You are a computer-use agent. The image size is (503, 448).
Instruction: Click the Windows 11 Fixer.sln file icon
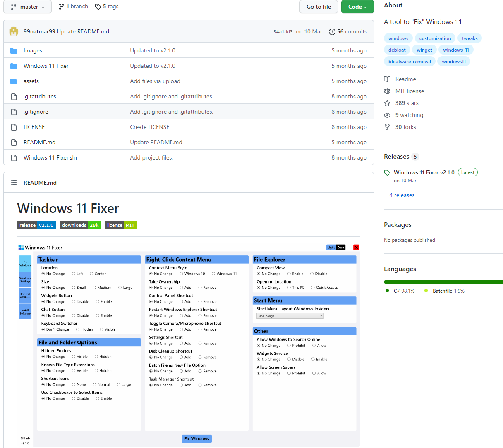[x=14, y=158]
